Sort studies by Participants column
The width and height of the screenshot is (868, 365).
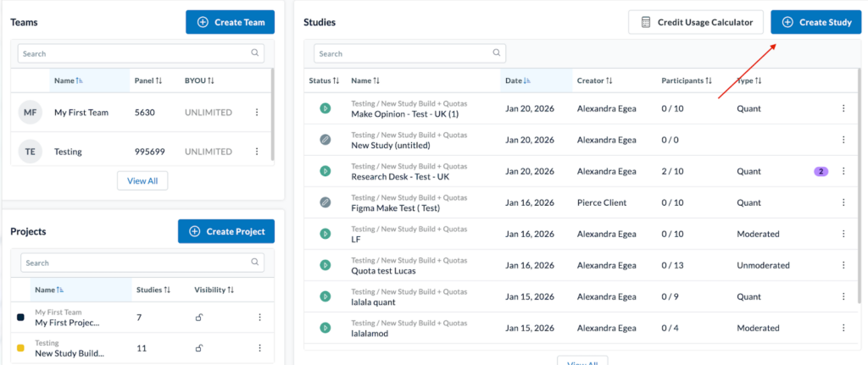[686, 80]
